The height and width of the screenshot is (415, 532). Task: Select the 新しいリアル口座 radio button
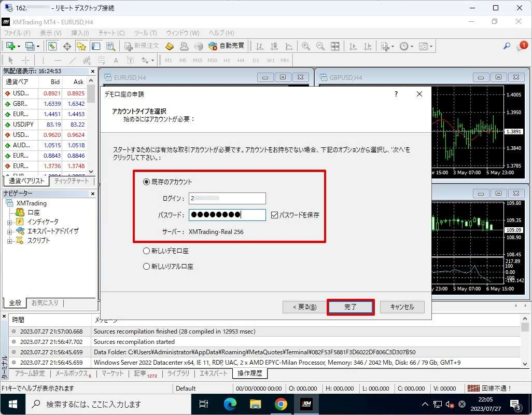[146, 266]
